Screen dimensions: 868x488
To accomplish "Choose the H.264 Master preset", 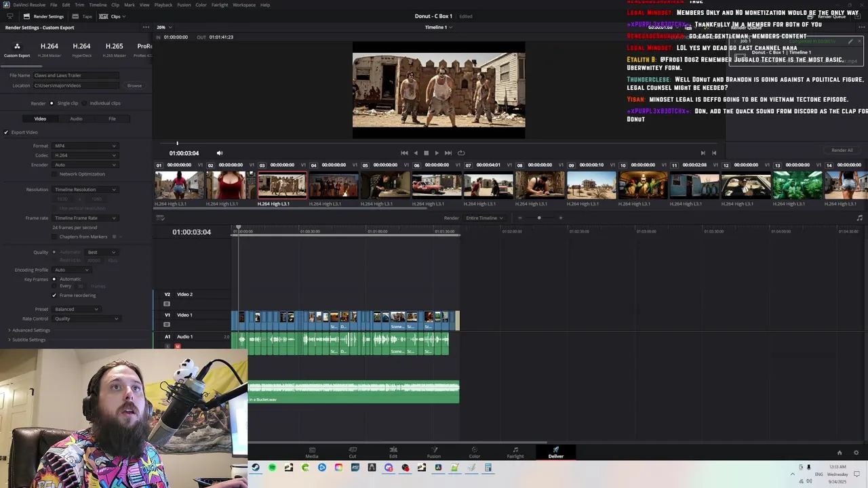I will [49, 50].
